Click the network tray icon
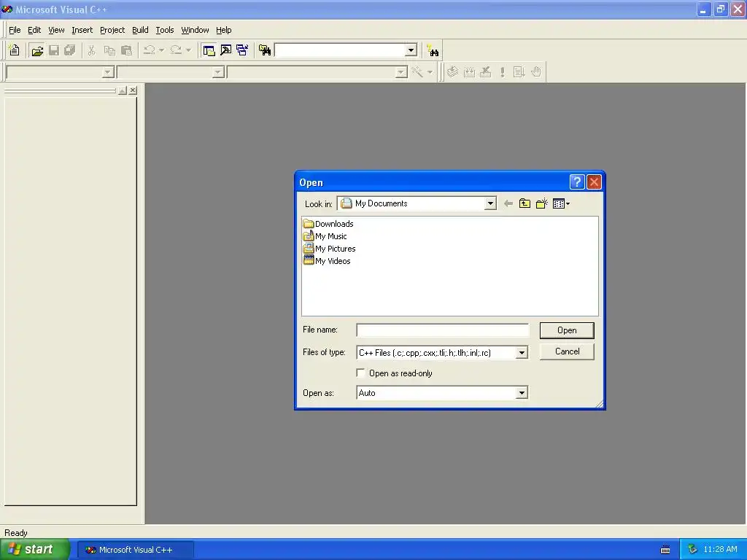This screenshot has height=560, width=747. [x=692, y=550]
